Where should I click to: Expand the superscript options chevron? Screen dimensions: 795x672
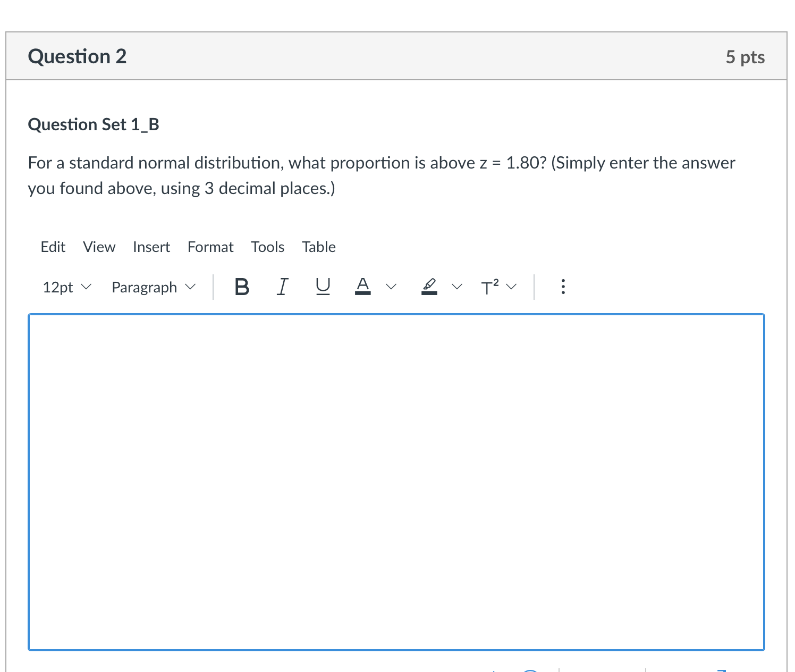[x=511, y=287]
